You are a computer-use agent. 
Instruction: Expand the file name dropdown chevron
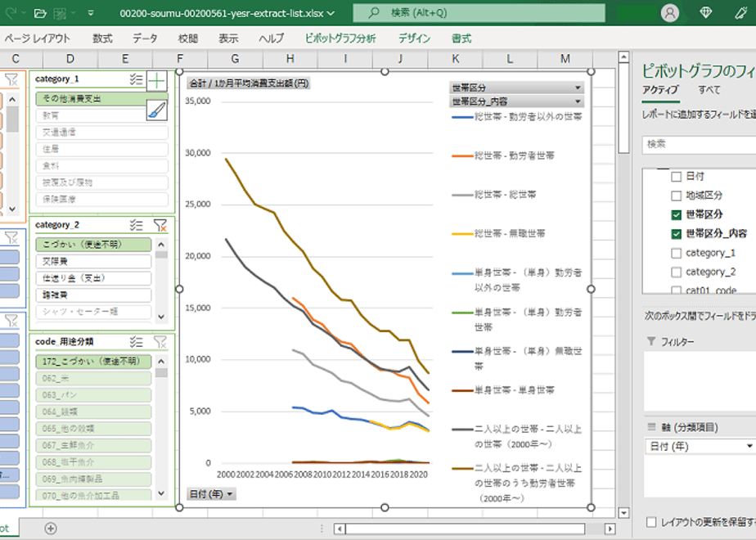point(331,13)
